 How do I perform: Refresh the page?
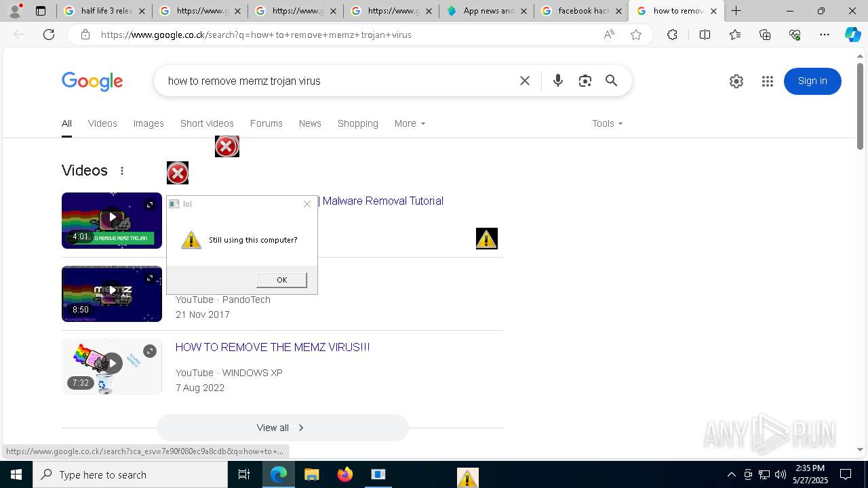[x=49, y=35]
